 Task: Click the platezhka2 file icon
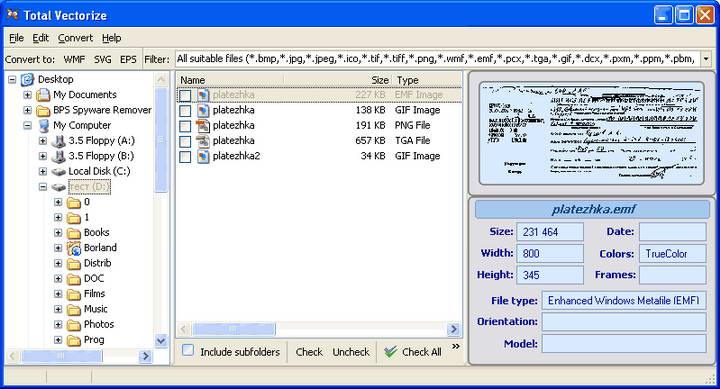pyautogui.click(x=203, y=157)
